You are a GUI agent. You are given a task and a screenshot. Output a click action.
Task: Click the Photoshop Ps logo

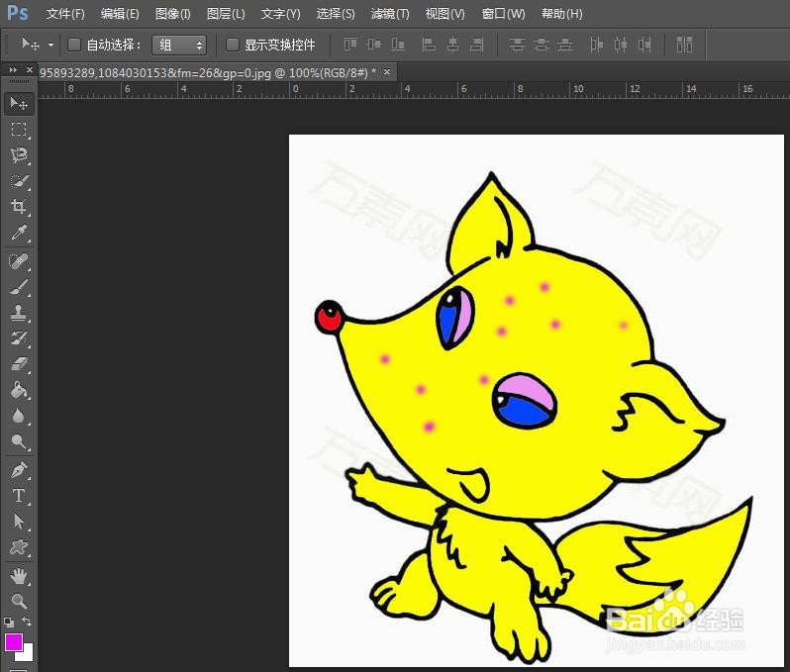[17, 13]
